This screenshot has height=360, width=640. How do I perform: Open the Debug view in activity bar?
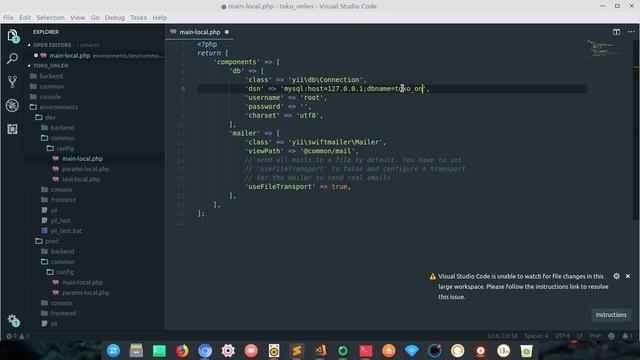12,105
